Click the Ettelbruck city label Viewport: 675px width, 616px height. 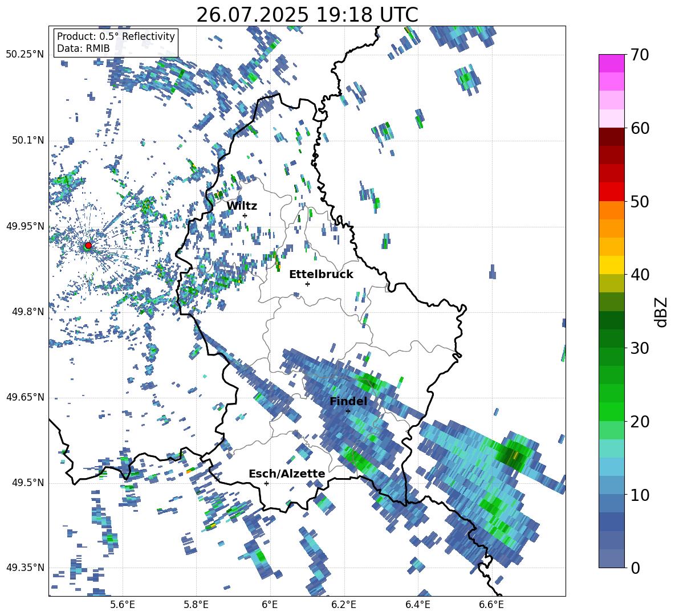coord(321,275)
